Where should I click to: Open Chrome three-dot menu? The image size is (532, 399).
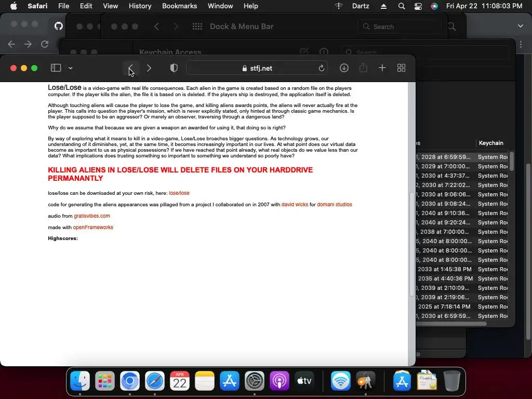521,44
